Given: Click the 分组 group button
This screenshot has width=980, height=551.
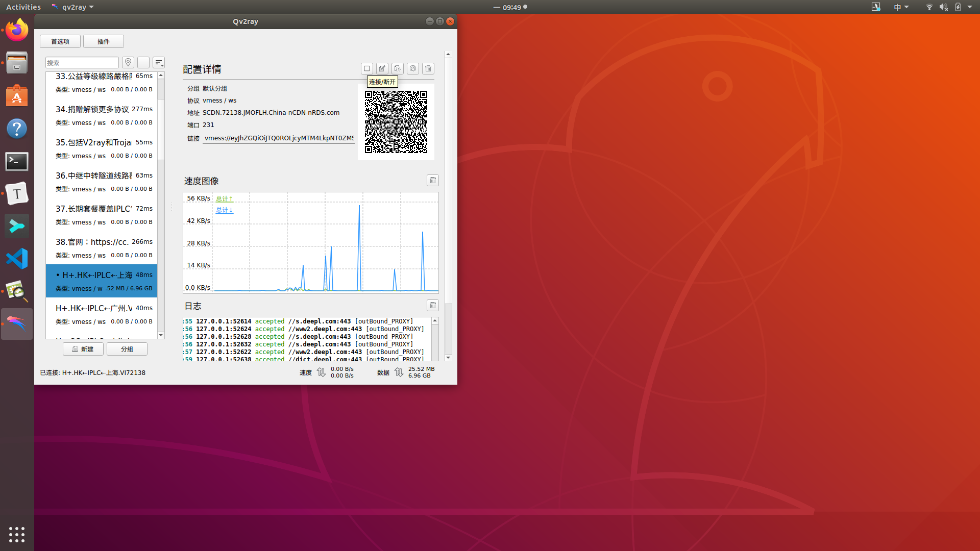Looking at the screenshot, I should (x=127, y=349).
